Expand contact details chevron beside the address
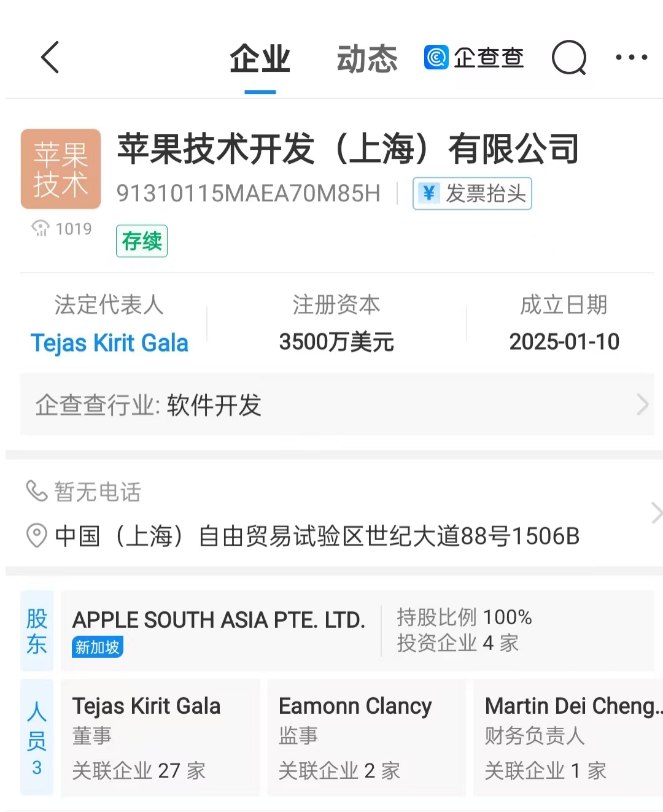Image resolution: width=663 pixels, height=812 pixels. pos(656,513)
